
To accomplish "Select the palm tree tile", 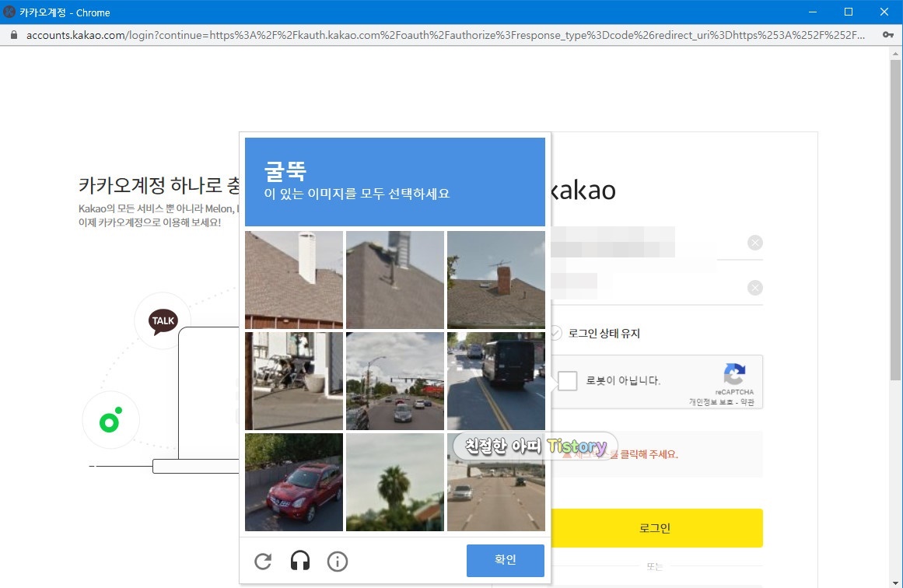I will point(395,482).
